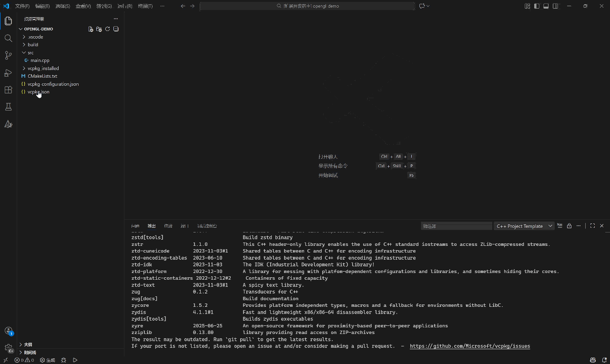Close the bottom output panel
610x364 pixels.
601,226
